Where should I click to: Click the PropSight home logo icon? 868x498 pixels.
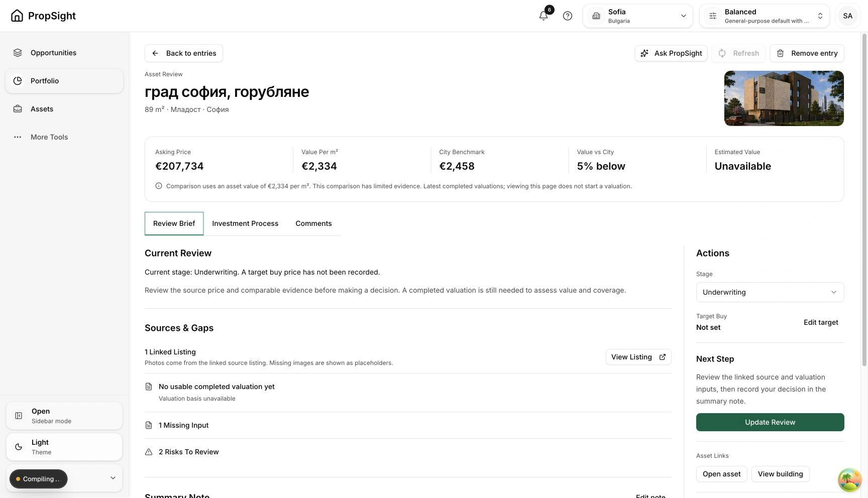tap(17, 16)
